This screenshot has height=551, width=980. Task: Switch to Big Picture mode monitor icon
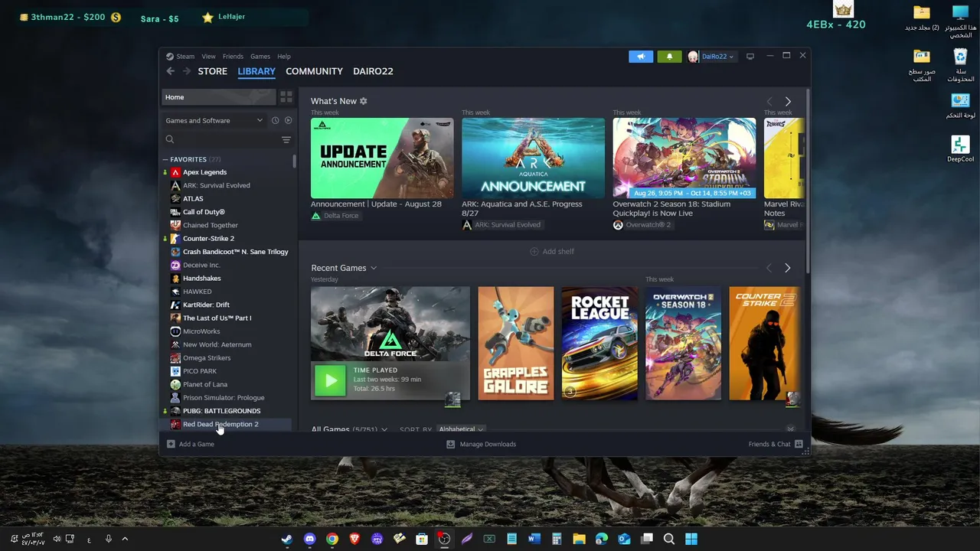750,57
